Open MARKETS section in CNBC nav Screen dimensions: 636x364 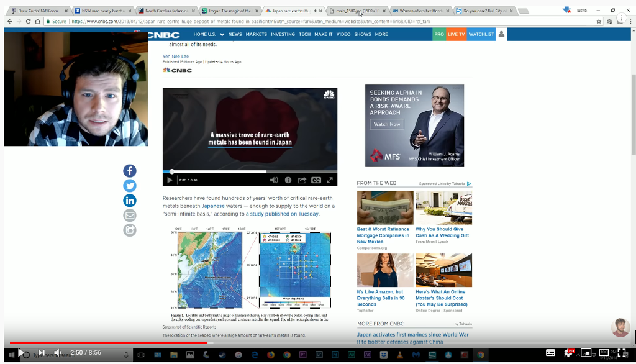click(x=257, y=35)
